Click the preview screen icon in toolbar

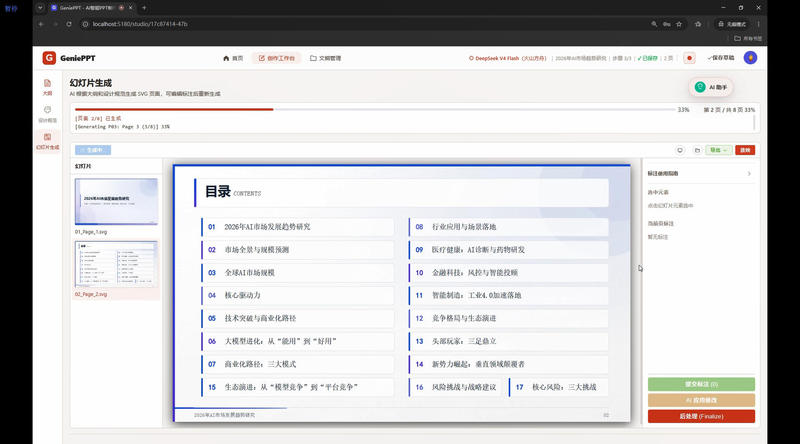(x=680, y=150)
